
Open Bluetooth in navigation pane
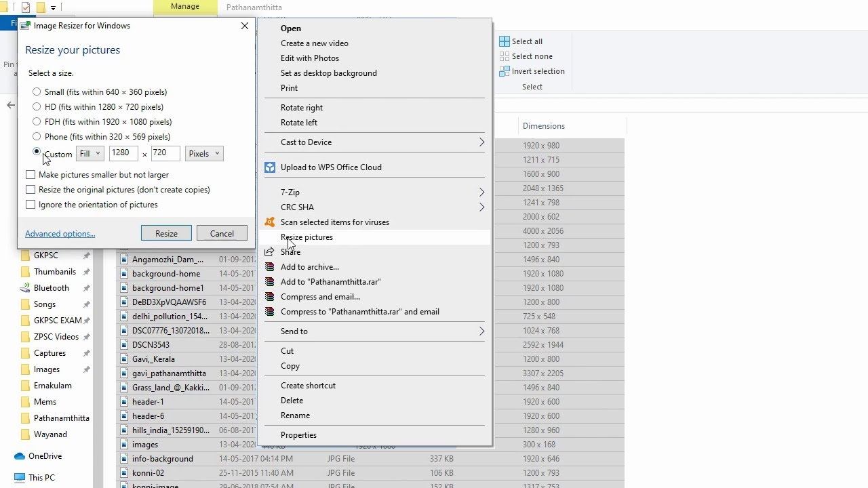click(52, 287)
